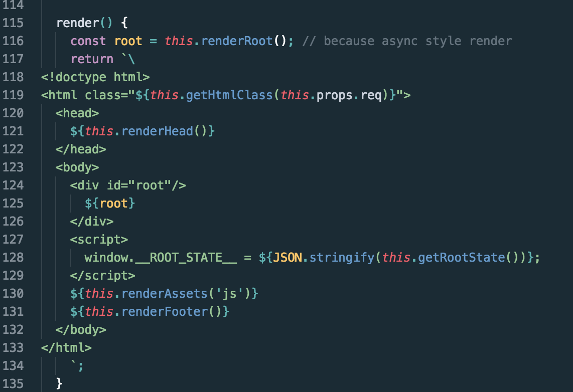Click the 'renderRoot' call on line 116
Viewport: 573px width, 392px height.
click(x=237, y=41)
